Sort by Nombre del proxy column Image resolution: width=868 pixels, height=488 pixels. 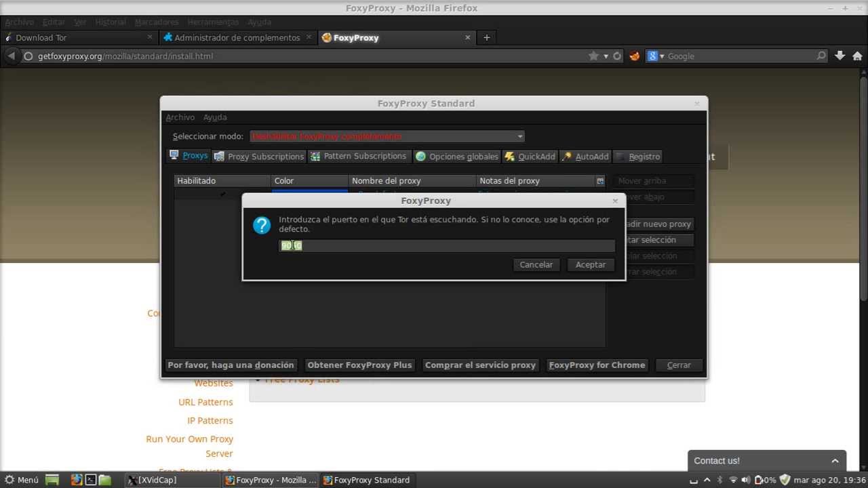coord(412,181)
